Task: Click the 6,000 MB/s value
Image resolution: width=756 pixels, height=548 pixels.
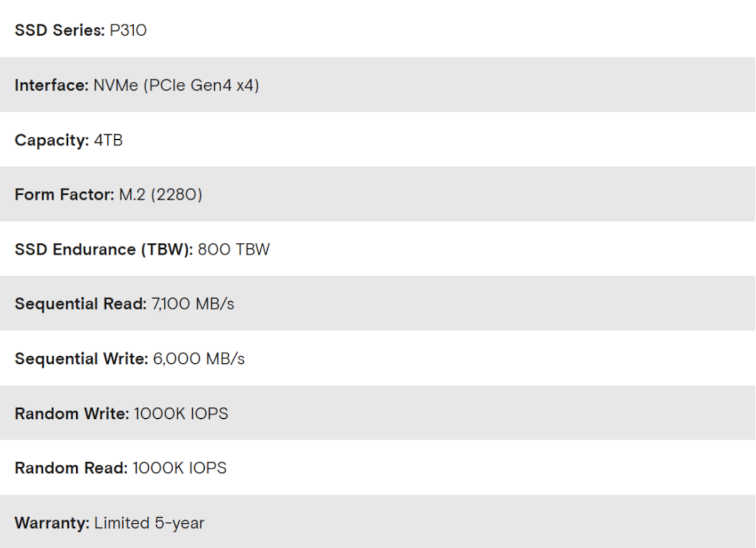Action: tap(198, 359)
